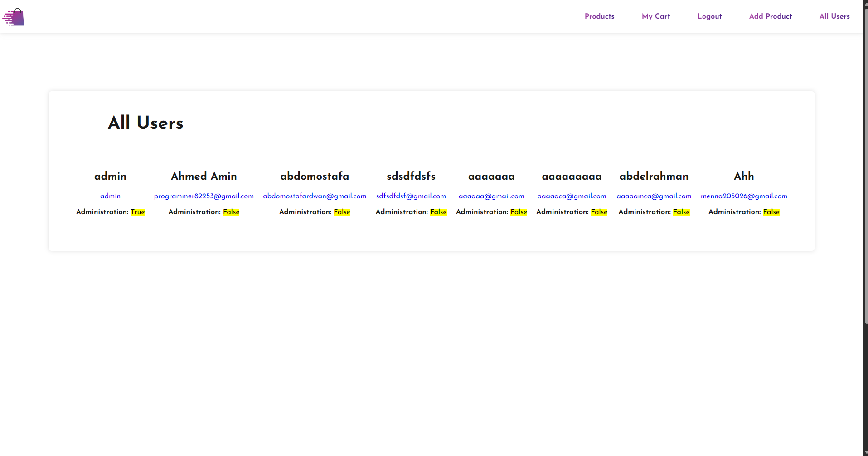Screen dimensions: 868x456
Task: Click the highlighted True administration value
Action: 137,212
